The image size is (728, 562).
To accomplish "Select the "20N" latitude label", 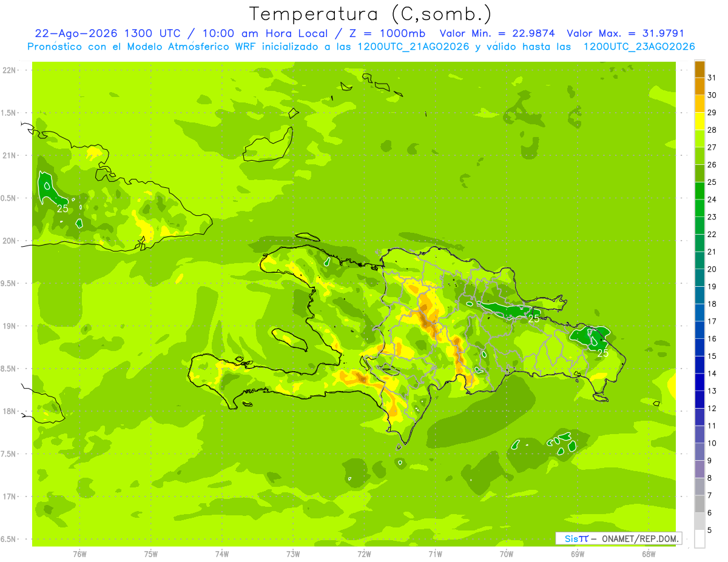I will pyautogui.click(x=9, y=241).
